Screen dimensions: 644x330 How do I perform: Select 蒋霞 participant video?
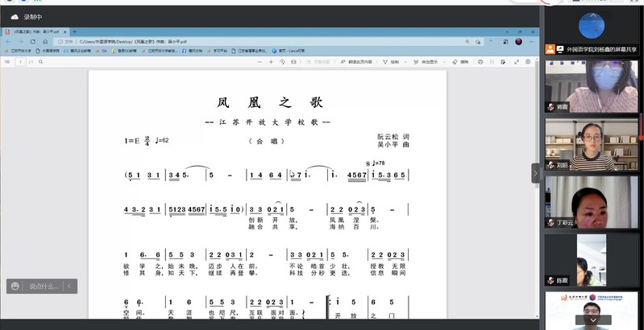[x=592, y=86]
